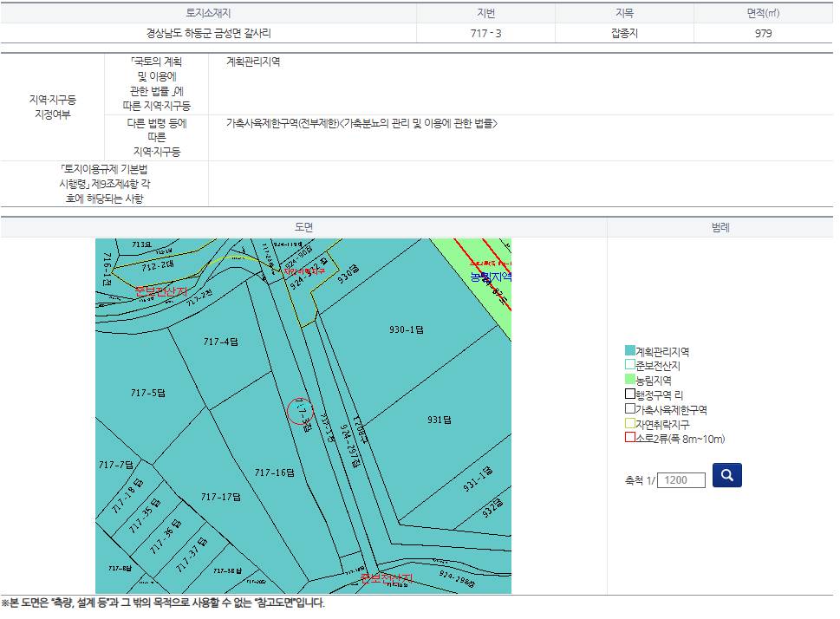Click the 도면 section header

[303, 227]
